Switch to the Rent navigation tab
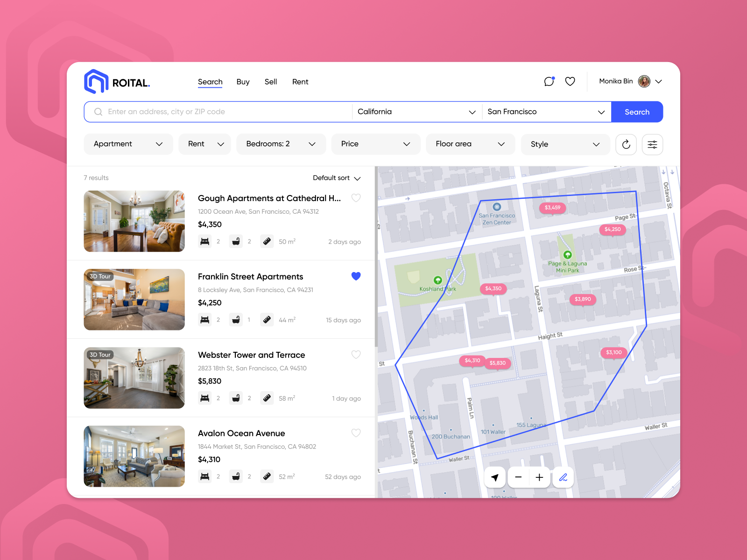747x560 pixels. [x=300, y=82]
